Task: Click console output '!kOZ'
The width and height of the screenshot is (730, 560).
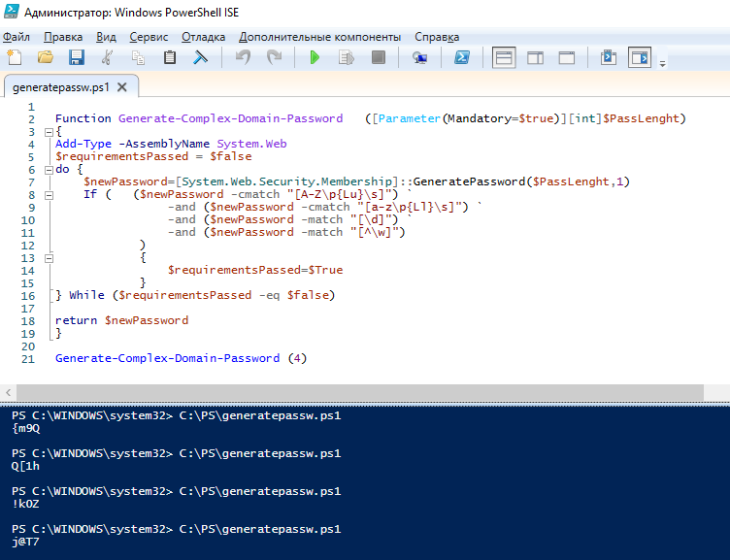Action: click(25, 504)
